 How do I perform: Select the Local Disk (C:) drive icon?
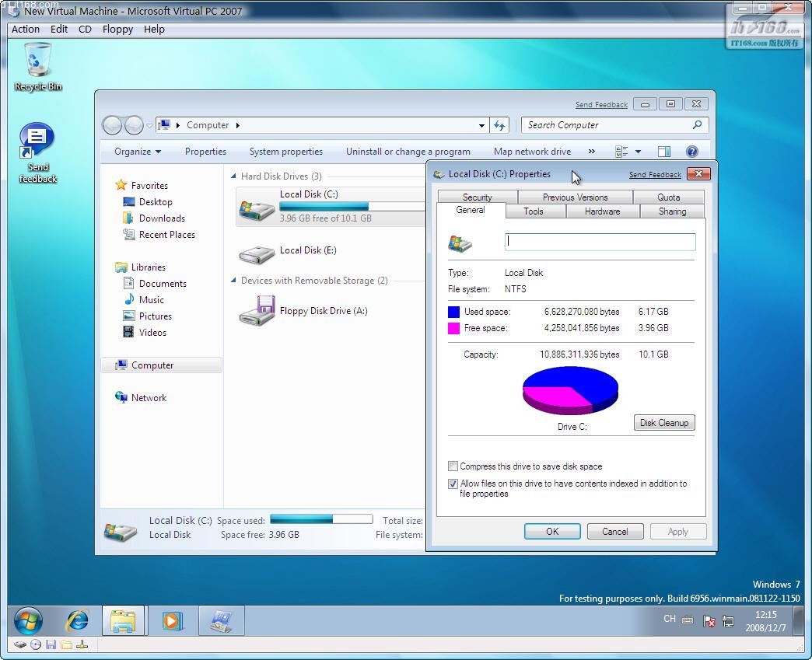(257, 209)
